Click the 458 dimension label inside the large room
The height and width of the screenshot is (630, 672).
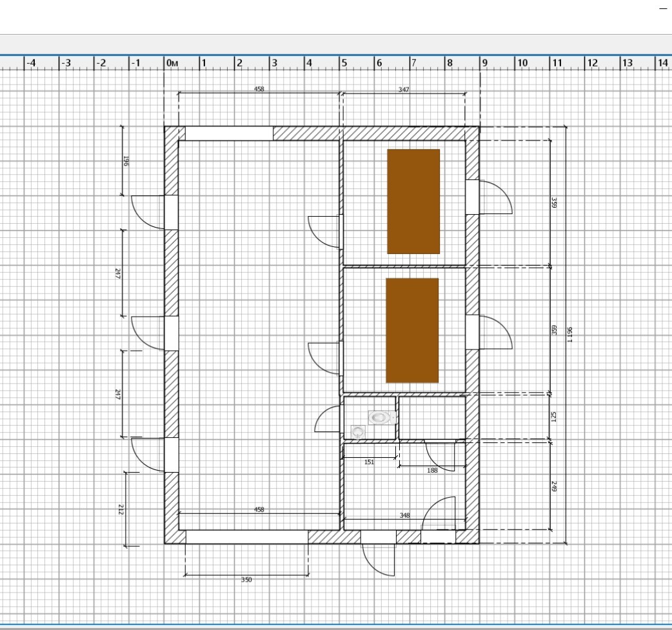pos(259,509)
